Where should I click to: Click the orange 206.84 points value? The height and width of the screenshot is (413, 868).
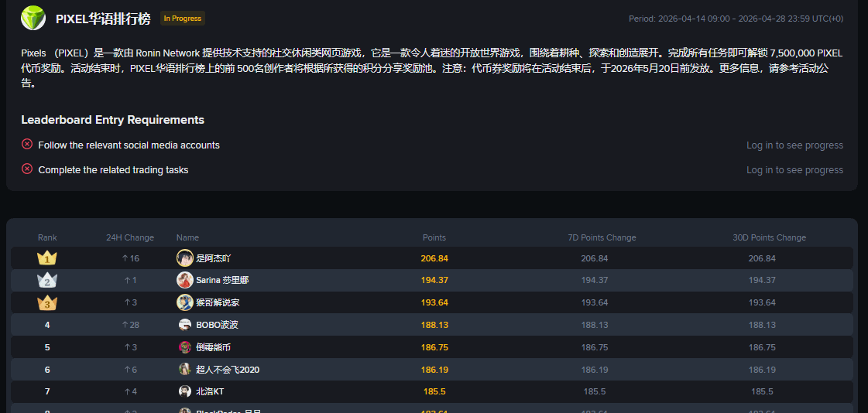[434, 258]
